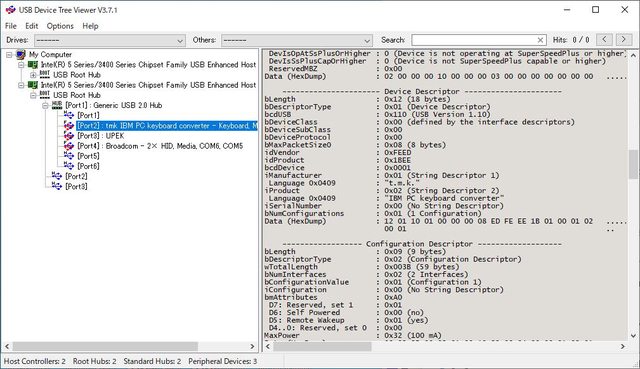The width and height of the screenshot is (640, 369).
Task: Collapse the second Intel USB Enhanced Host node
Action: click(x=21, y=85)
